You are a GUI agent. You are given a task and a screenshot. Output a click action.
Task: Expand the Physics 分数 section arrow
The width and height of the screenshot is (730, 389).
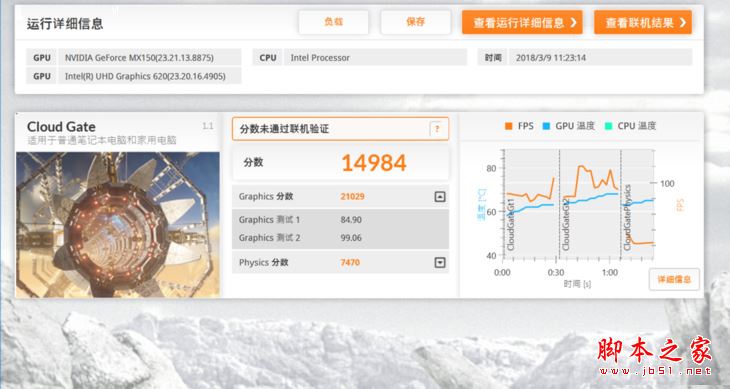pos(439,262)
